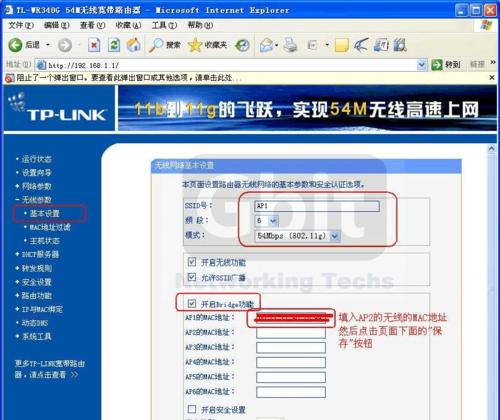
Task: Click the Forward arrow icon
Action: tap(65, 45)
